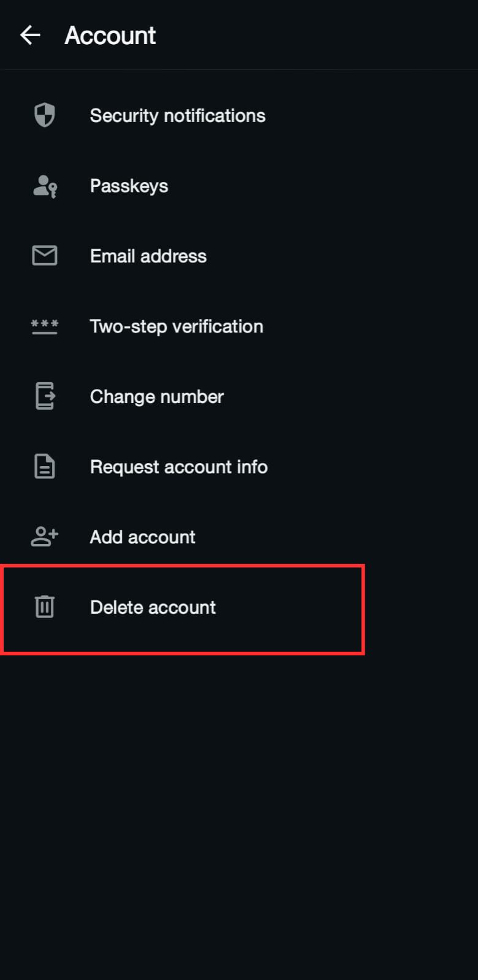Open Two-step verification settings
The width and height of the screenshot is (478, 980).
coord(176,326)
